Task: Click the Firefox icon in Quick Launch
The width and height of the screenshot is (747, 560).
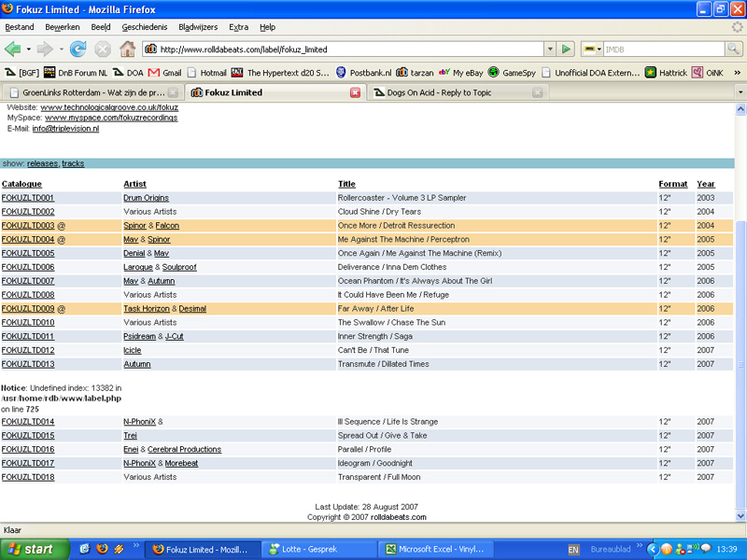Action: (102, 549)
